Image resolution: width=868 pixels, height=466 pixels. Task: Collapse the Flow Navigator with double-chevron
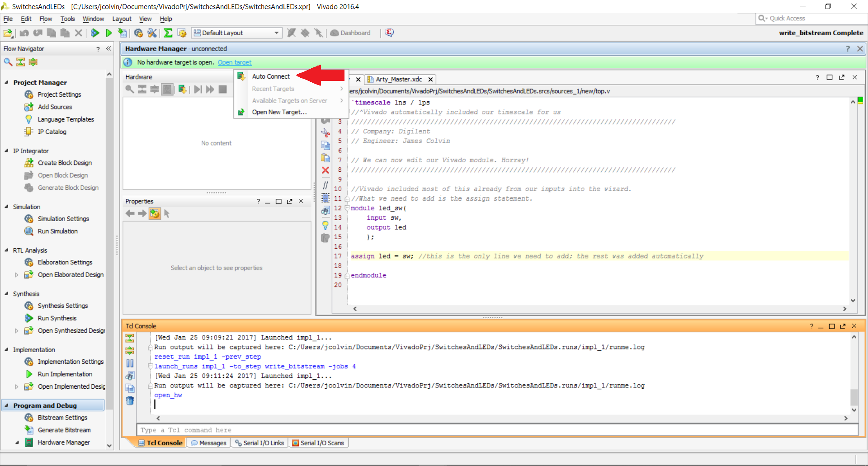(108, 48)
